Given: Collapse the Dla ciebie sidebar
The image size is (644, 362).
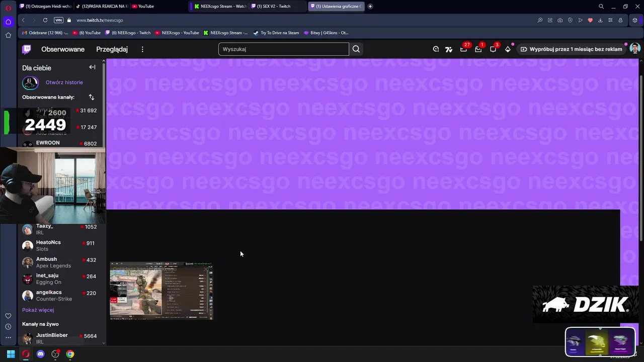Looking at the screenshot, I should click(x=92, y=67).
